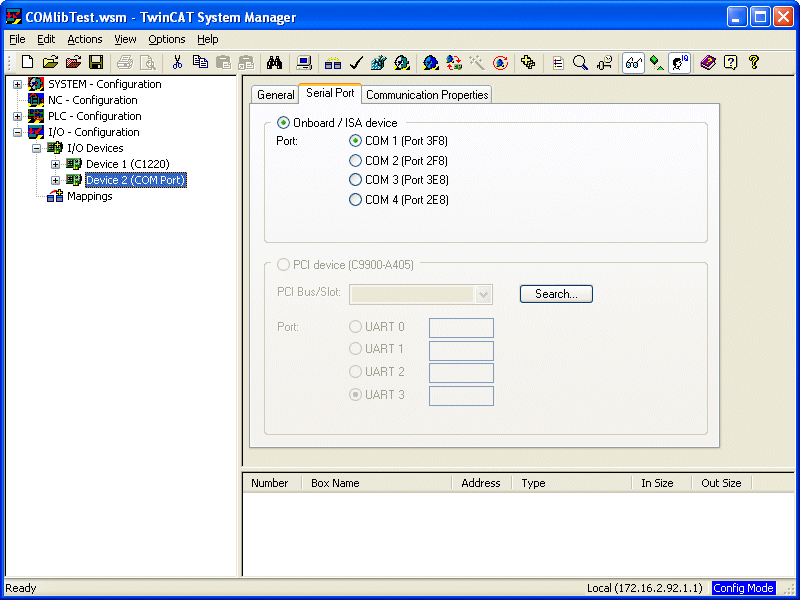Click the Generate Mappings icon
The width and height of the screenshot is (800, 600).
point(333,63)
